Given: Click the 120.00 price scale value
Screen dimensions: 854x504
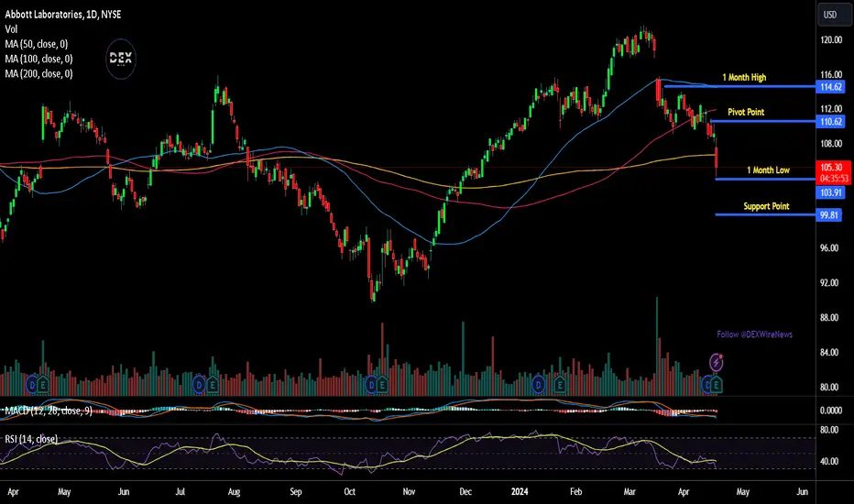Looking at the screenshot, I should click(831, 39).
